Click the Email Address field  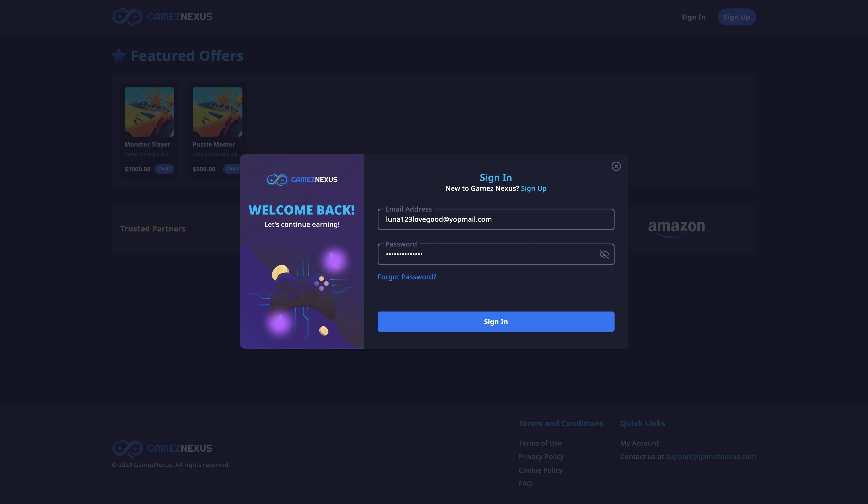point(496,219)
